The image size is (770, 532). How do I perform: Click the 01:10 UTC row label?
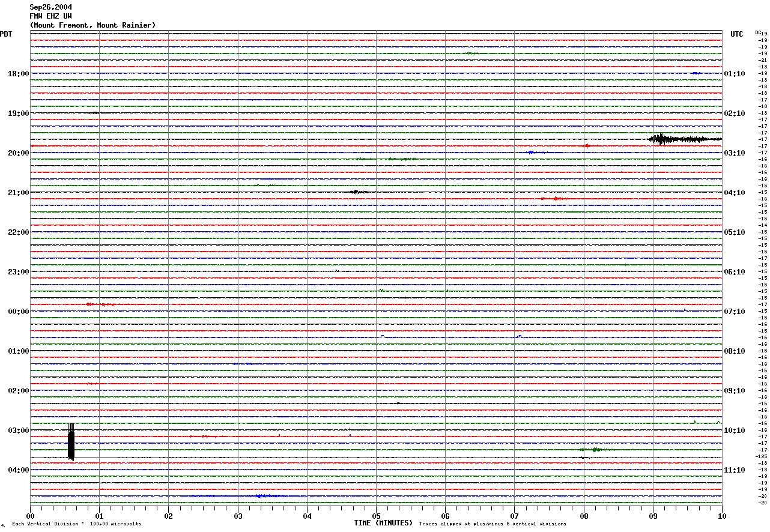click(735, 74)
